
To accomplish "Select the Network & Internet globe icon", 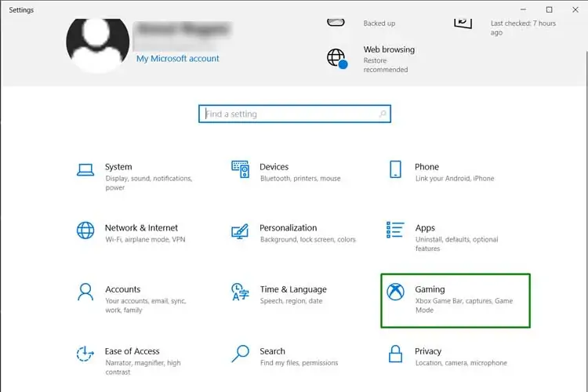I will click(85, 230).
